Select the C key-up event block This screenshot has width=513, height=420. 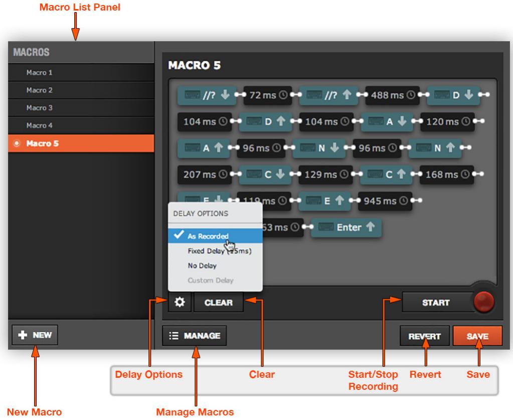(x=387, y=175)
